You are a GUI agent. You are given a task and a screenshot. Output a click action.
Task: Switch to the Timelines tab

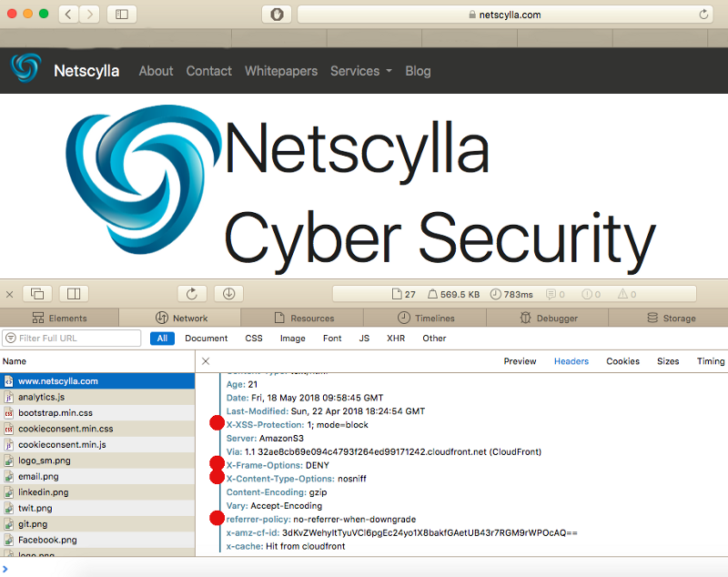click(425, 318)
